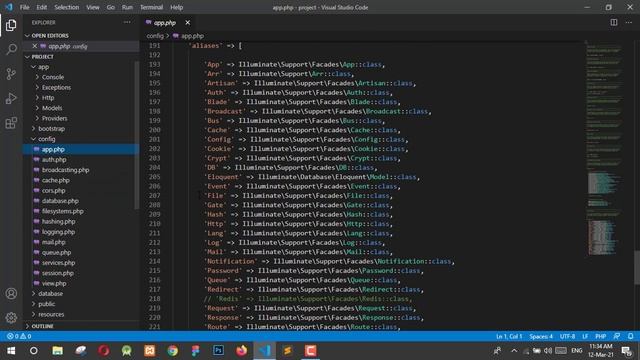Viewport: 640px width, 360px height.
Task: Open the File menu
Action: click(24, 7)
